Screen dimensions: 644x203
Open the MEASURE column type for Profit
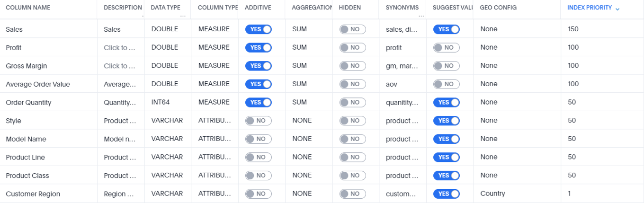pos(214,47)
